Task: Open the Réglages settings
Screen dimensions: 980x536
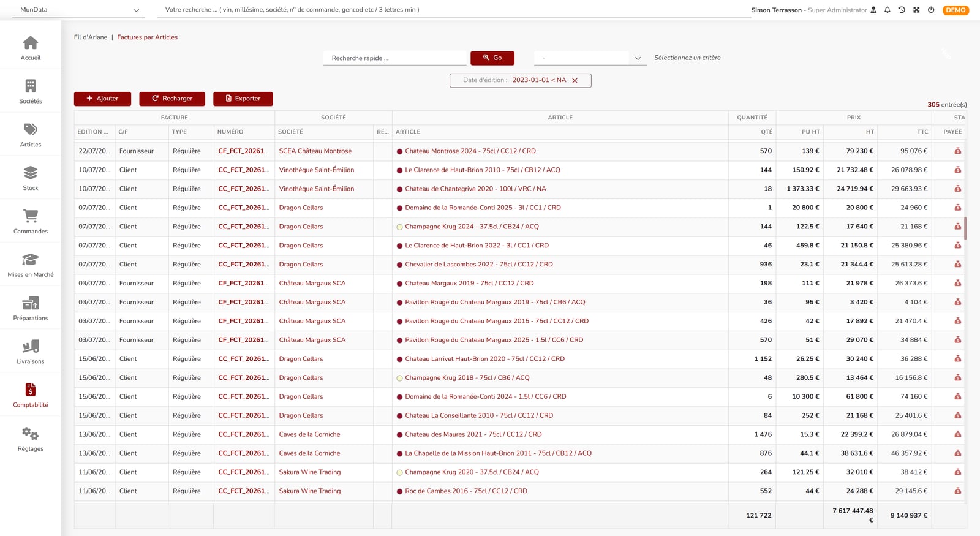Action: click(x=31, y=439)
